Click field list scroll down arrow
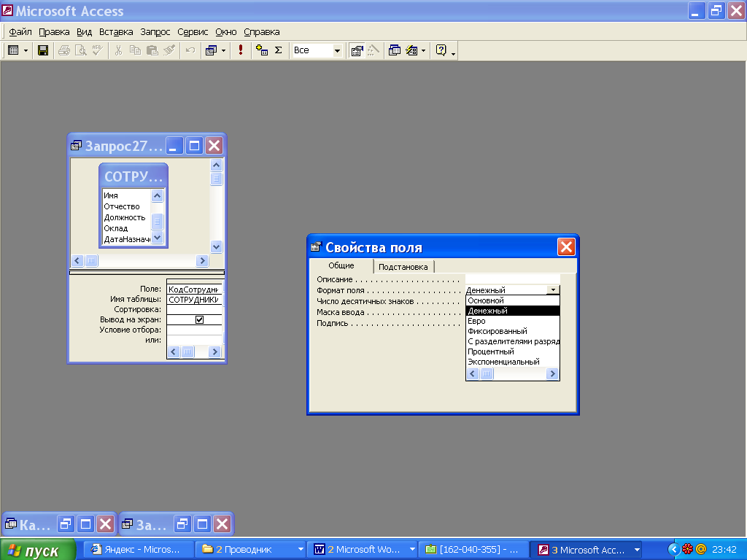The height and width of the screenshot is (560, 747). coord(158,237)
